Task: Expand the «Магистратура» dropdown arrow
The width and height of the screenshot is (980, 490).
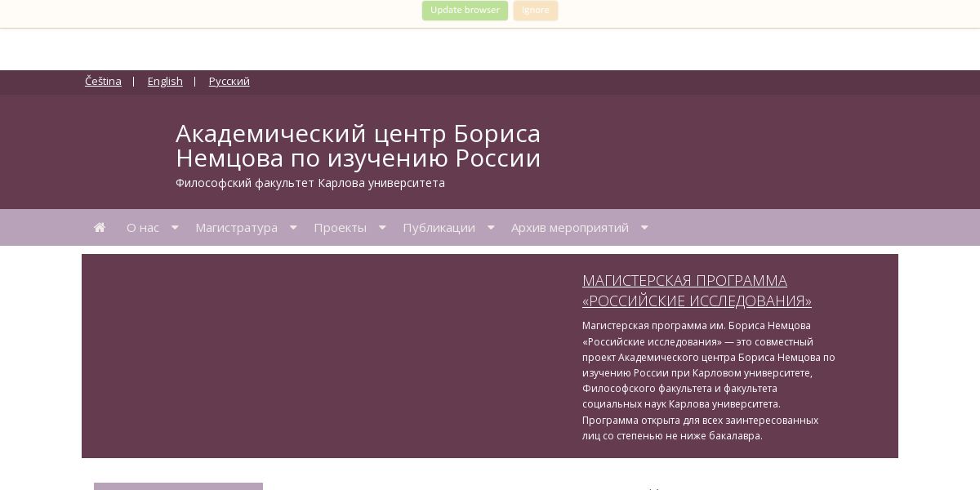Action: [293, 228]
